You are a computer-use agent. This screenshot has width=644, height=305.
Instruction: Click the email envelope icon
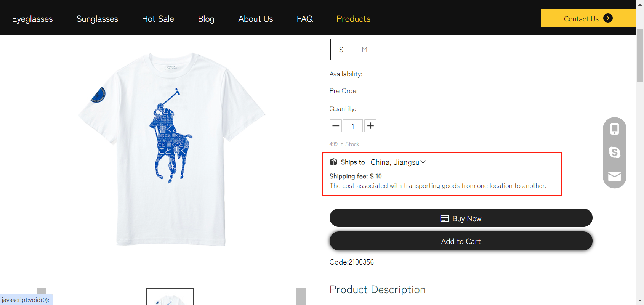tap(614, 176)
